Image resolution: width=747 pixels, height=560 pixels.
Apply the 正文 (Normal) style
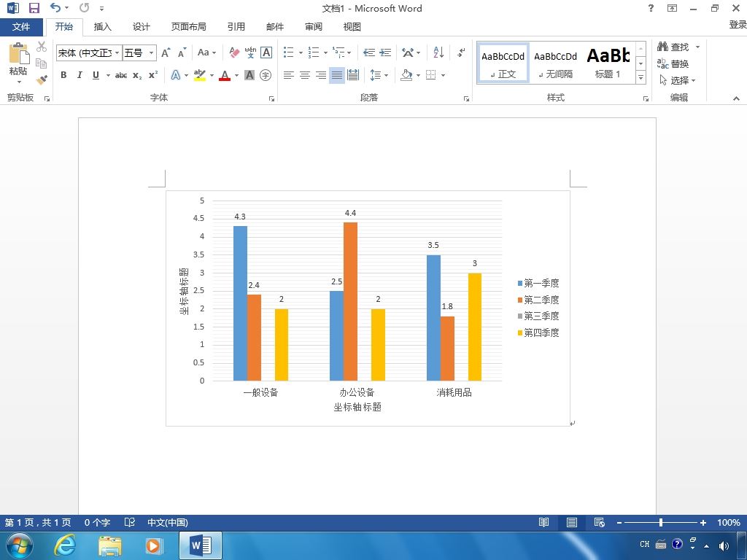click(503, 63)
